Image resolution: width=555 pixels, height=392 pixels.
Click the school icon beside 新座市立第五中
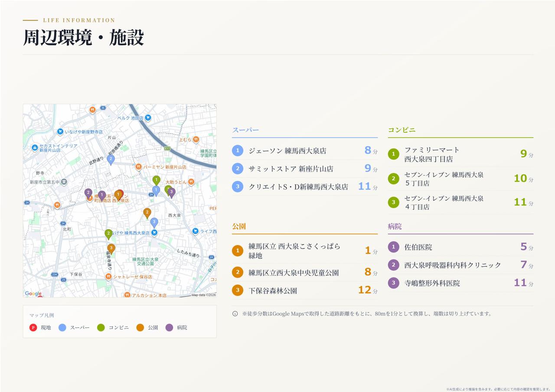[x=64, y=182]
